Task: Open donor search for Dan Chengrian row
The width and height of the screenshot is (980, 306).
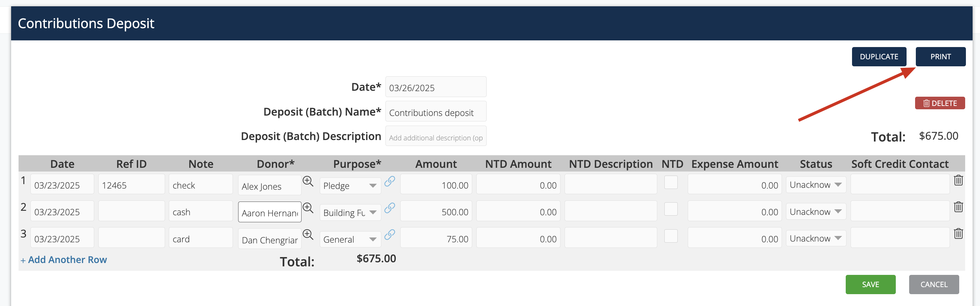Action: tap(308, 235)
